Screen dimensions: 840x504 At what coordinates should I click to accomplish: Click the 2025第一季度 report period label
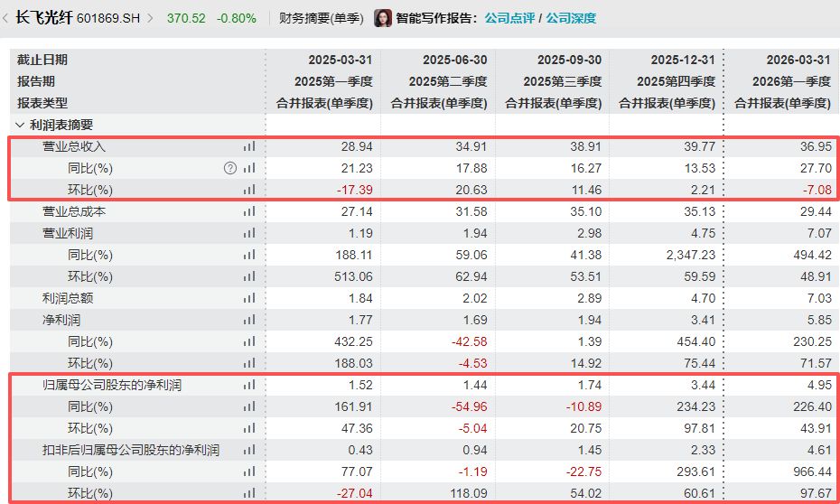pyautogui.click(x=333, y=81)
